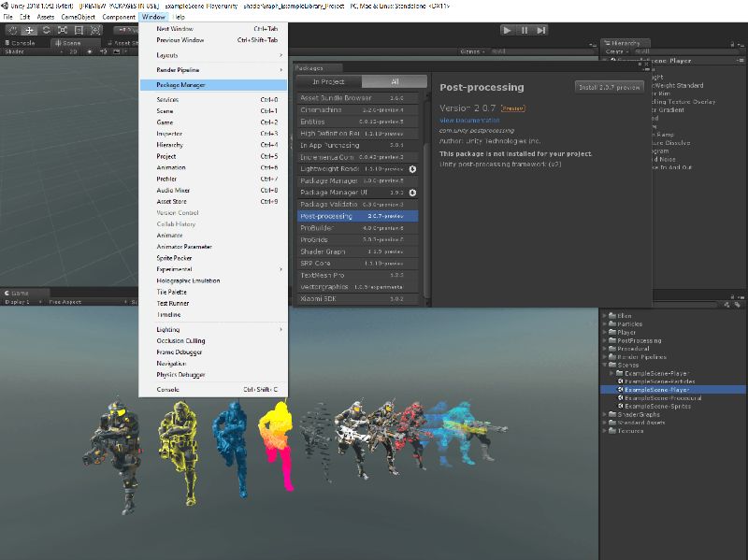
Task: Select the Hand tool in the toolbar
Action: tap(13, 30)
